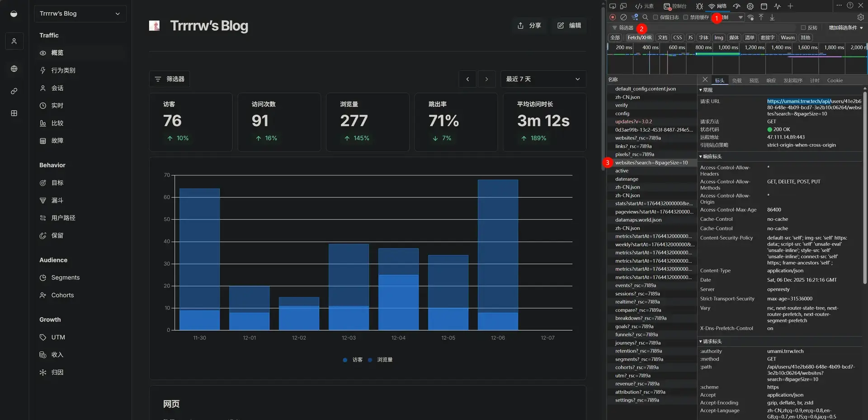868x420 pixels.
Task: Expand the 增加筛选条件 dropdown
Action: 845,28
